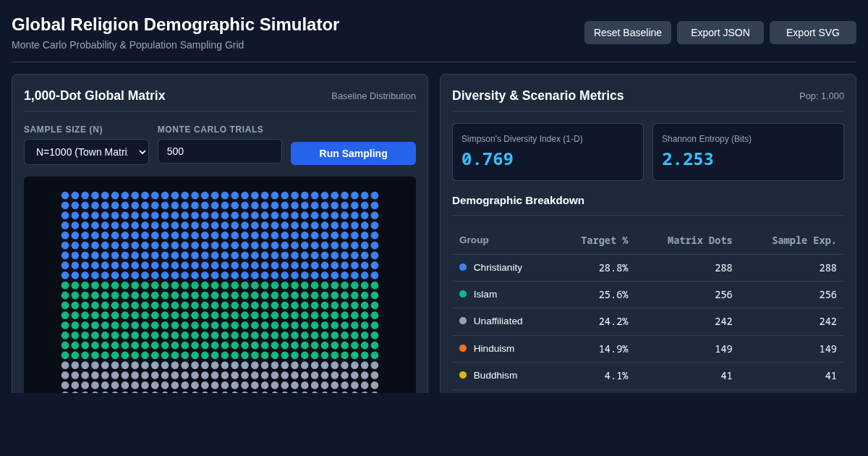The image size is (868, 456).
Task: Click the Baseline Distribution label
Action: tap(373, 96)
